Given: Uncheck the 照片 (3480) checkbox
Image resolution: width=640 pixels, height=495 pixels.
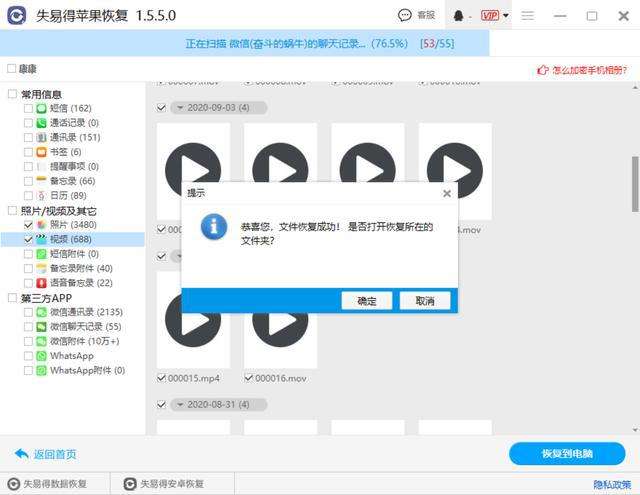Looking at the screenshot, I should coord(28,224).
